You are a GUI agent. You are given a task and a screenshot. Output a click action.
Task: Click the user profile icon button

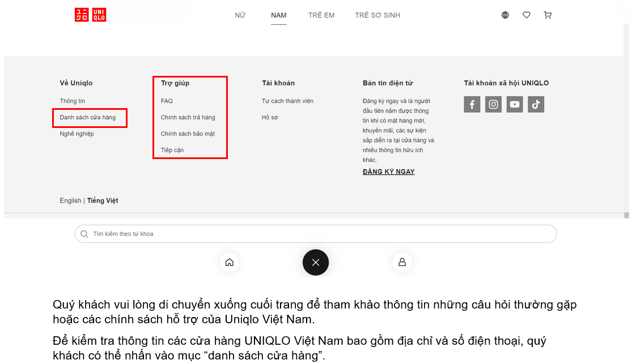pyautogui.click(x=402, y=262)
